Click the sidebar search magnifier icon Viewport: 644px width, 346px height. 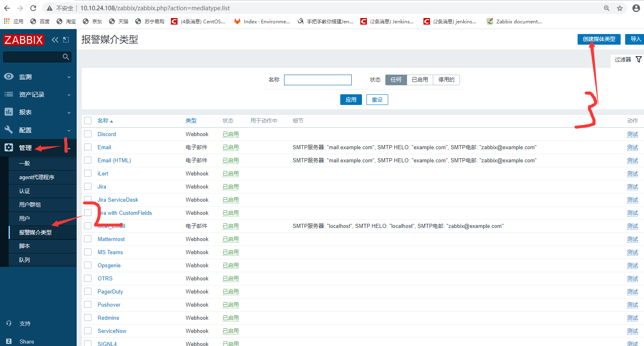(x=66, y=57)
